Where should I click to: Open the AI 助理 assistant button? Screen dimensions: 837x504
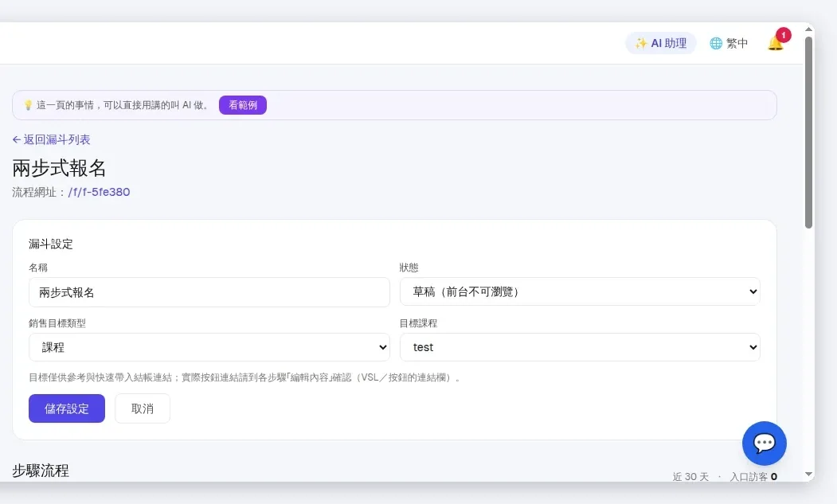click(x=661, y=43)
